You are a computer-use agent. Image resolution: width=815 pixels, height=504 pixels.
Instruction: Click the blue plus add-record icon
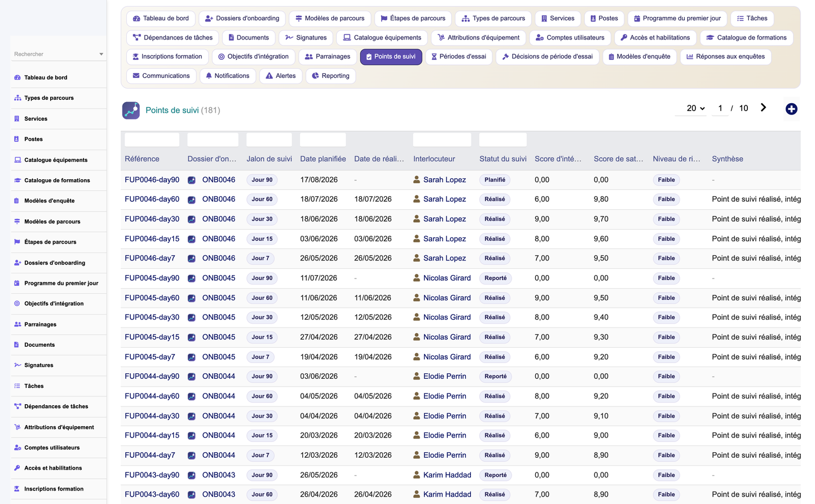(x=791, y=109)
